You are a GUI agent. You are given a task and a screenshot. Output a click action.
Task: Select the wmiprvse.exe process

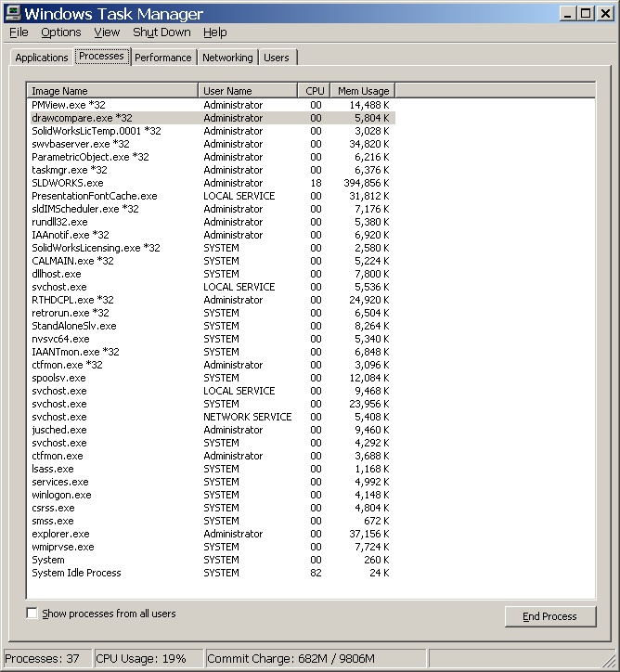[x=213, y=547]
